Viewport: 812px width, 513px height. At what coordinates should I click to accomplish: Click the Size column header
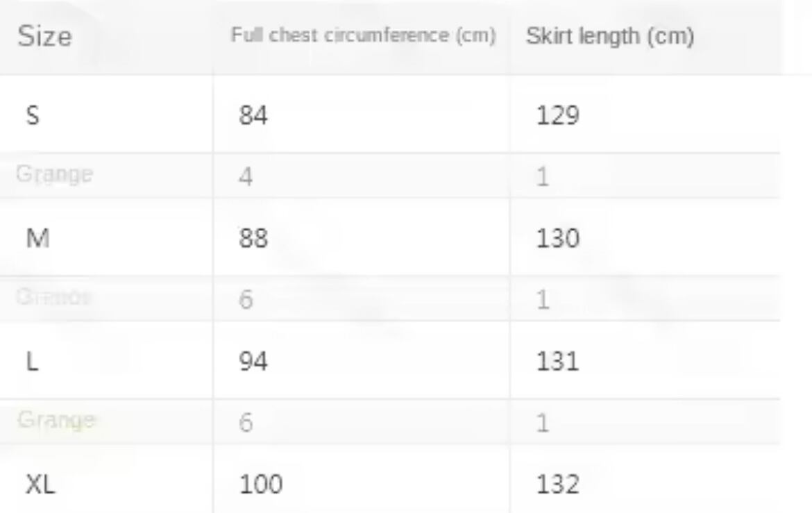(x=44, y=36)
